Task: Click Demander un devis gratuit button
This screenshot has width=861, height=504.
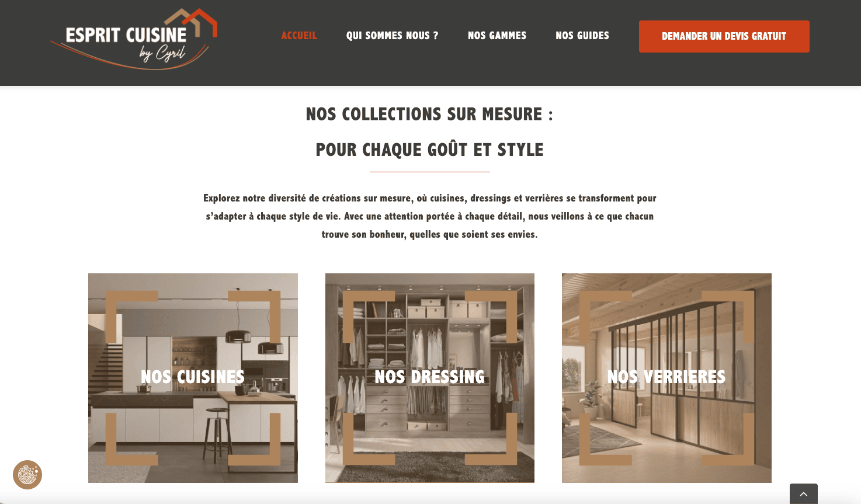Action: (724, 36)
